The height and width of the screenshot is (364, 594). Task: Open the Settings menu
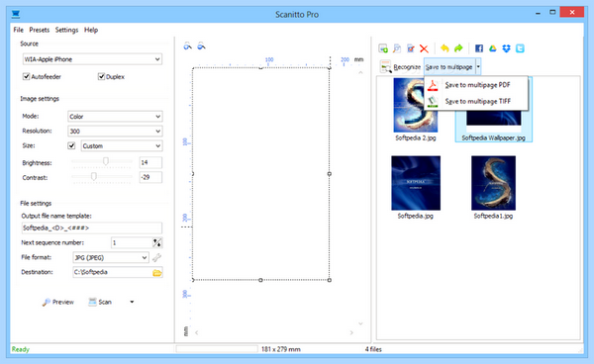pos(66,30)
